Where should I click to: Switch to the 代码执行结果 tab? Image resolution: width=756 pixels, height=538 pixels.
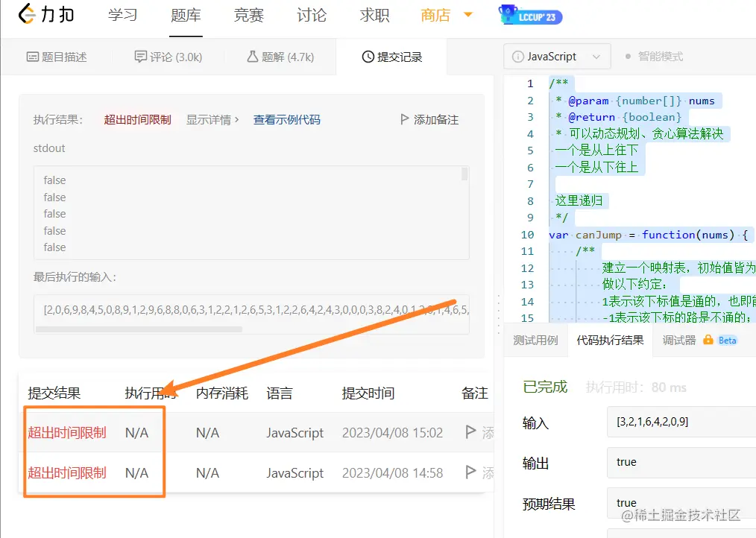(x=610, y=341)
